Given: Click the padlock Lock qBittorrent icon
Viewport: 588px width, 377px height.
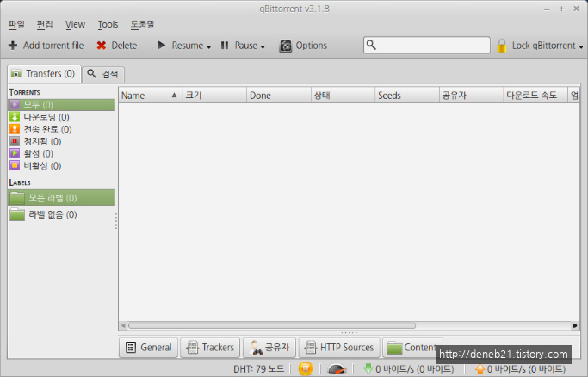Looking at the screenshot, I should click(502, 46).
